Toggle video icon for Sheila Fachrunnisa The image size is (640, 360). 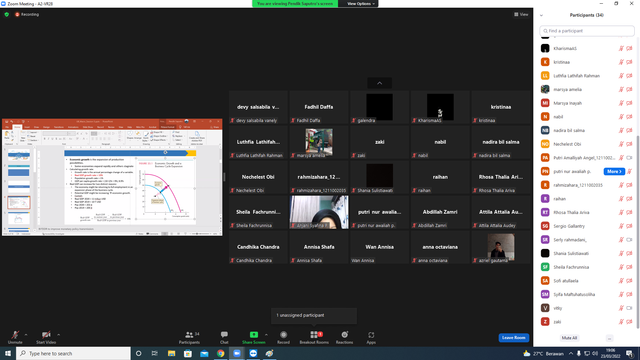[x=629, y=267]
